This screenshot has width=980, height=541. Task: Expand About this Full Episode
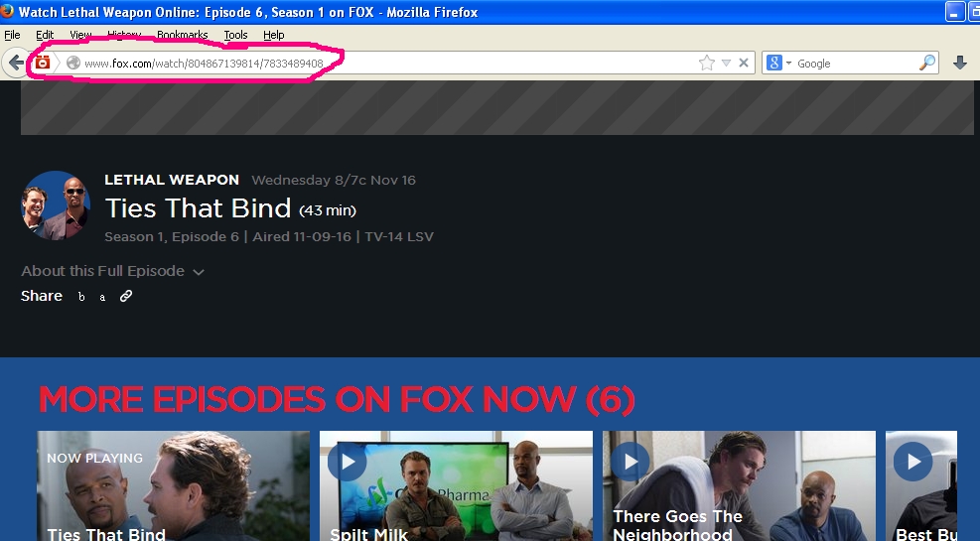point(113,271)
